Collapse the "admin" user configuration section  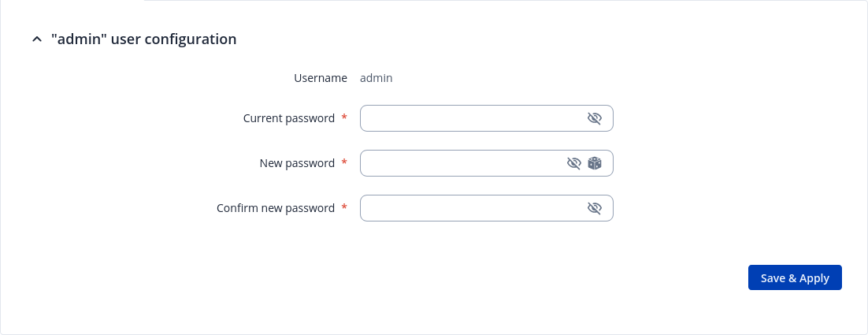[36, 39]
